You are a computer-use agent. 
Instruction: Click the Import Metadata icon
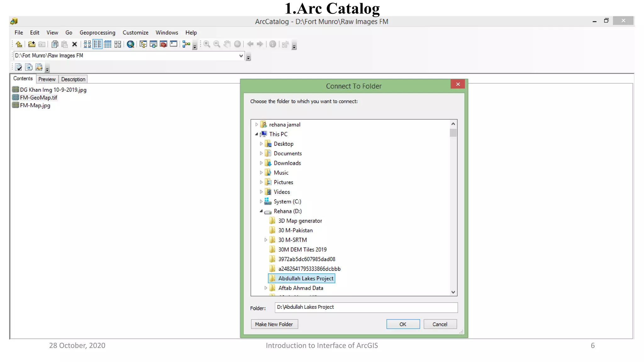tap(39, 67)
